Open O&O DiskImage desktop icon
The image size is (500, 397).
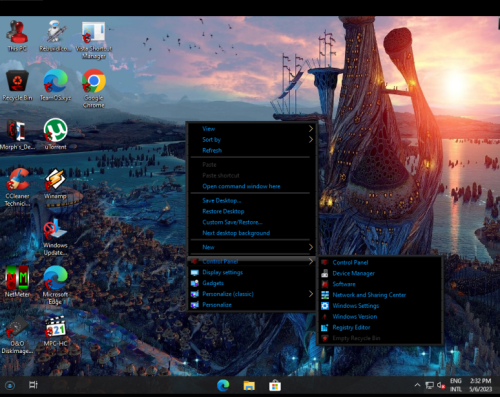pyautogui.click(x=17, y=334)
